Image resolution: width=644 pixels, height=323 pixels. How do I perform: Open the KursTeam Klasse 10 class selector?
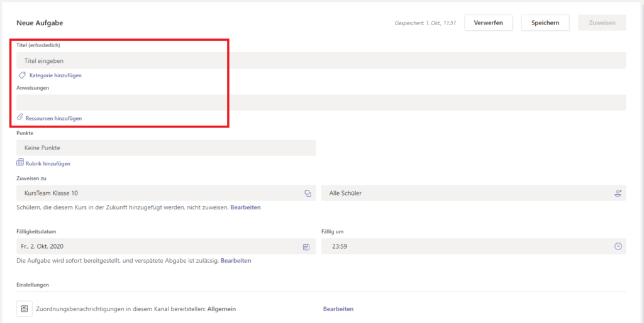tap(157, 194)
